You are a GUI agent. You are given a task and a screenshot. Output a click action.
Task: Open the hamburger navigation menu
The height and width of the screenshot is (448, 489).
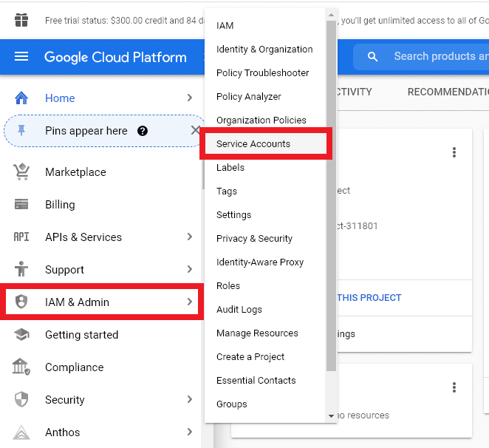tap(21, 57)
